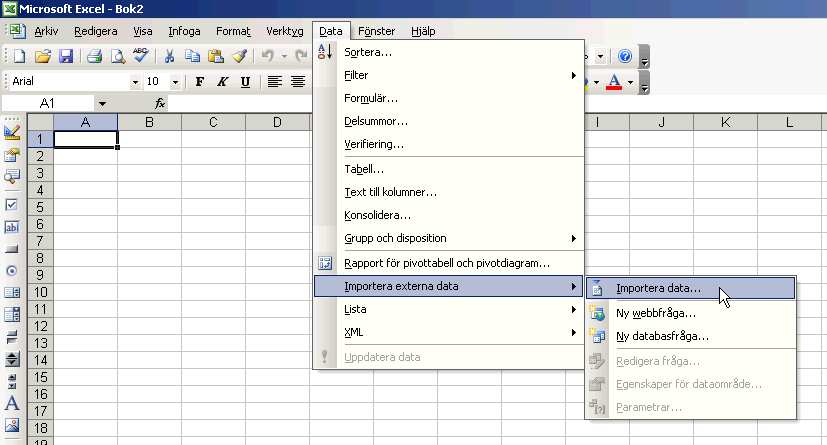Open the Name Box dropdown arrow
The width and height of the screenshot is (827, 445).
pyautogui.click(x=102, y=103)
